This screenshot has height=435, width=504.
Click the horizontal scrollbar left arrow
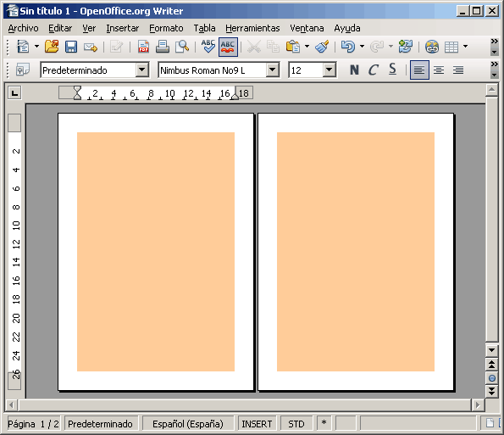tap(12, 404)
